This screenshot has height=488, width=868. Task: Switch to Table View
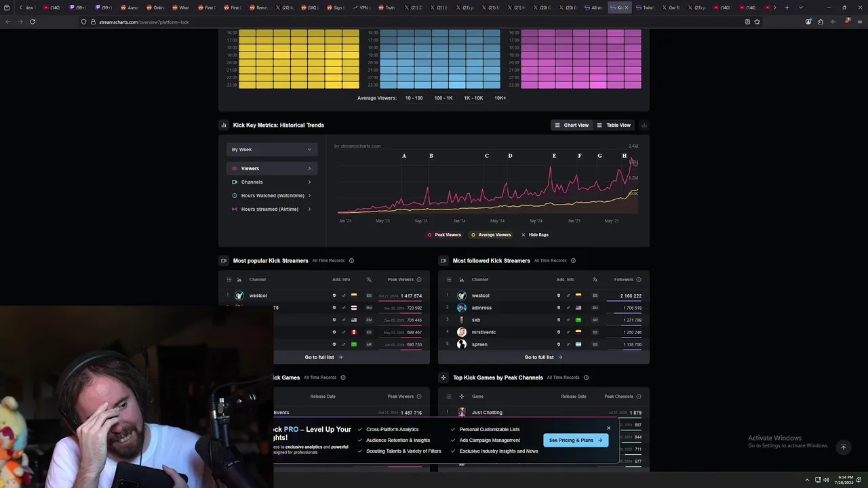click(x=614, y=125)
